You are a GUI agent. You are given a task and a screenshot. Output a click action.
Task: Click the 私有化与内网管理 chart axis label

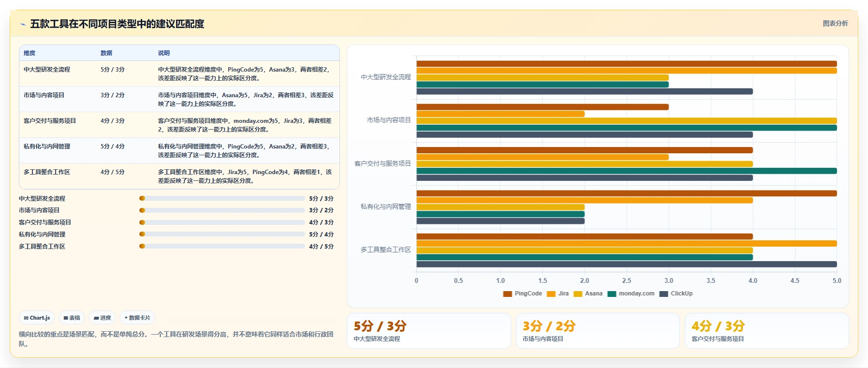click(x=386, y=207)
